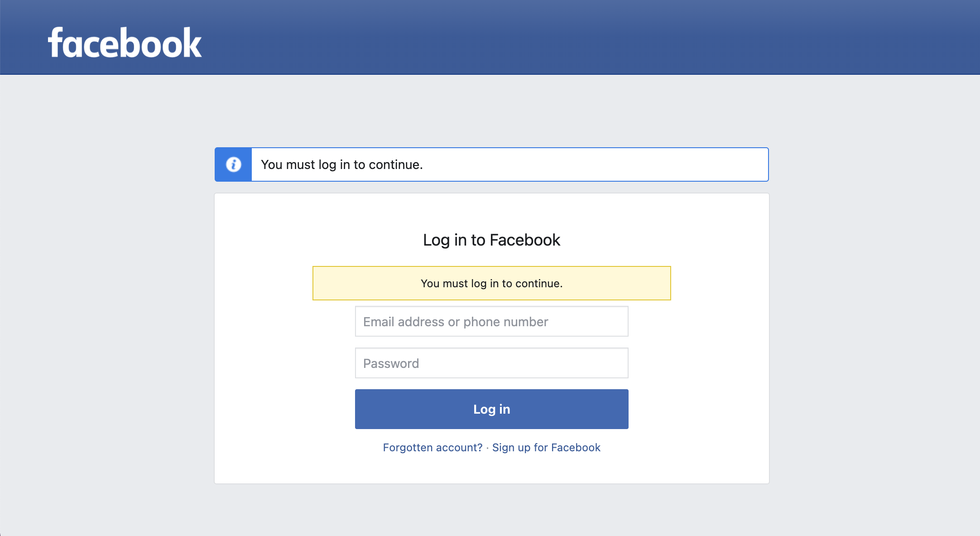980x536 pixels.
Task: Open the Forgotten account? link
Action: pos(432,448)
